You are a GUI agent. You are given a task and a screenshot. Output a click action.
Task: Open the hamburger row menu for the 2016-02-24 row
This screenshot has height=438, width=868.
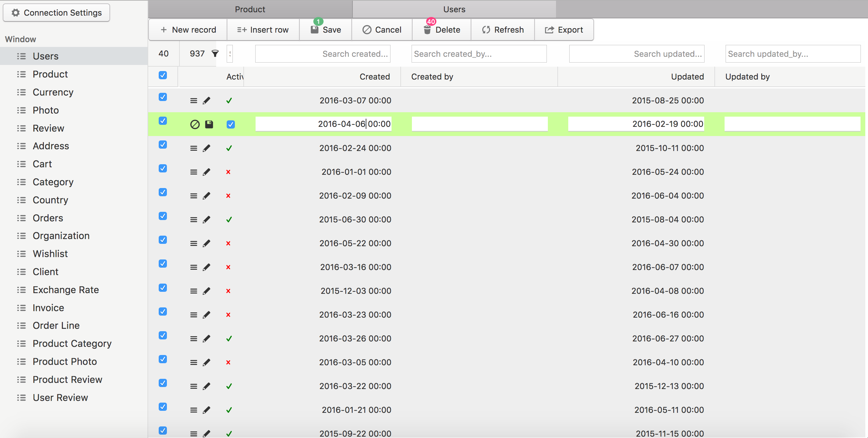[194, 148]
